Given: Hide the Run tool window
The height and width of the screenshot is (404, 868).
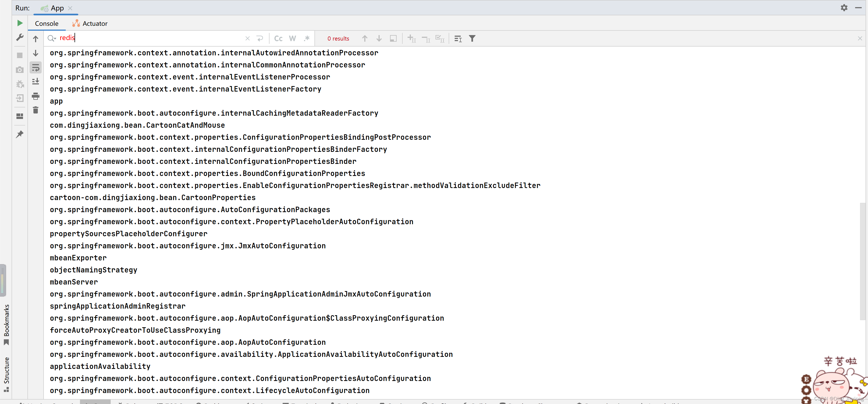Looking at the screenshot, I should [x=858, y=7].
